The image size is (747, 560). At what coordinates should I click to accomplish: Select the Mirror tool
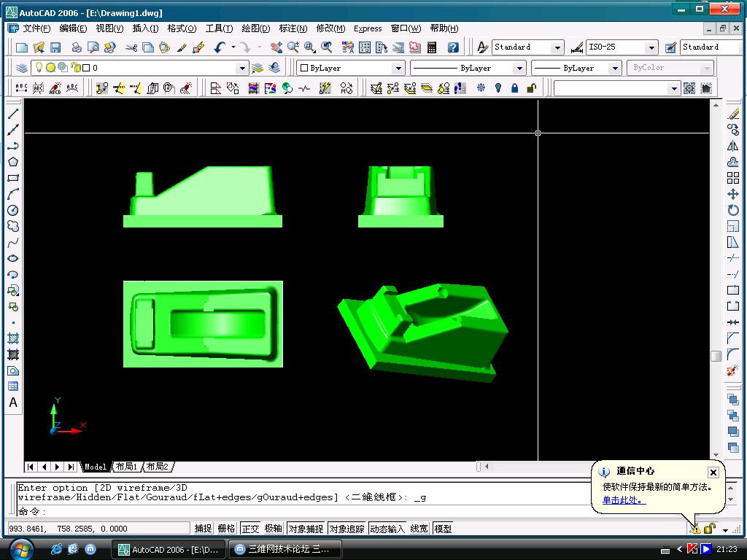[733, 146]
